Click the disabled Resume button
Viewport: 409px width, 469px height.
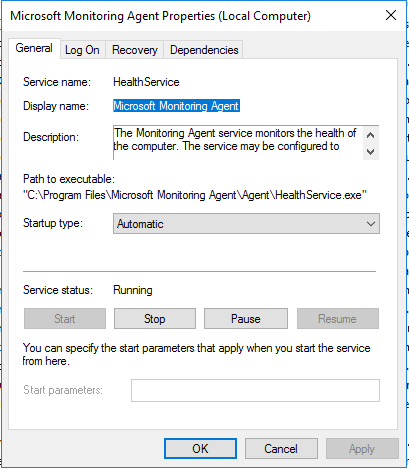(338, 319)
